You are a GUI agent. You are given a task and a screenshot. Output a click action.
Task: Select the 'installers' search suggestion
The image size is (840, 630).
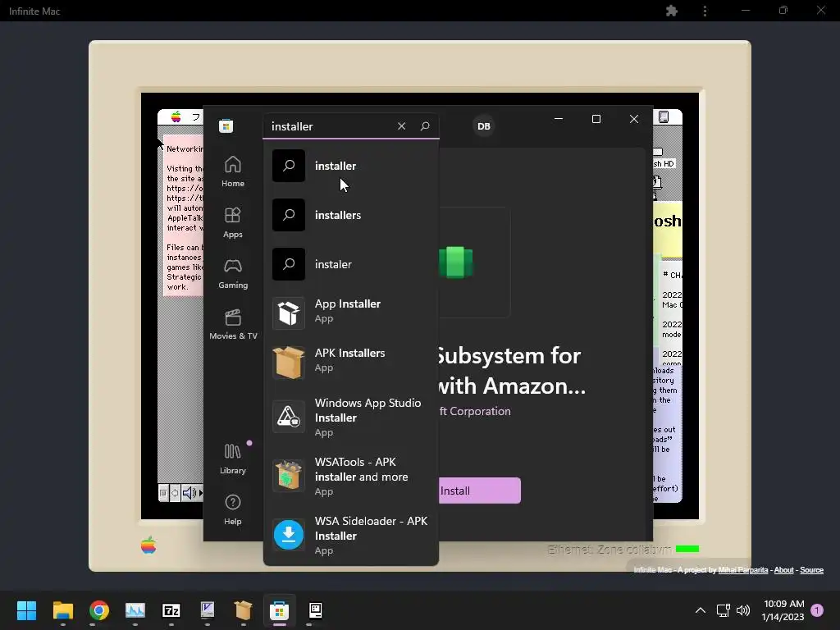coord(351,216)
